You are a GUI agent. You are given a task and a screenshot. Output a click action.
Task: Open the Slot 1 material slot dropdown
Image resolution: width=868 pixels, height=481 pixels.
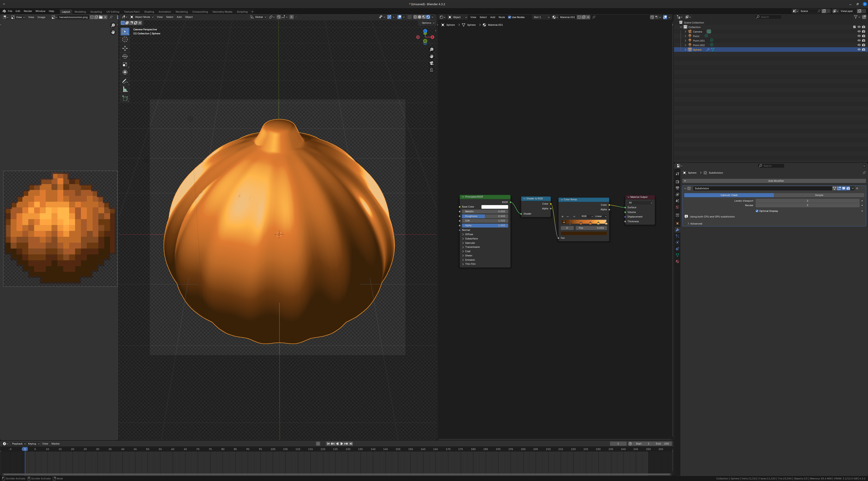[541, 17]
